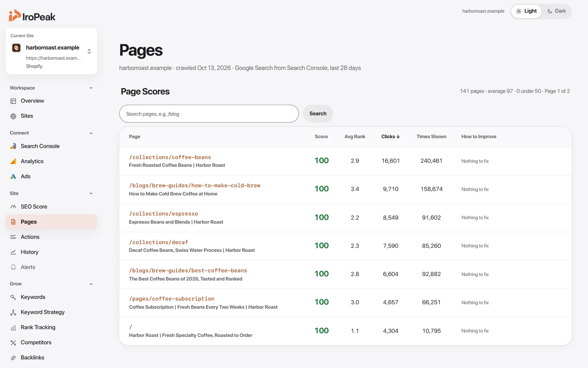
Task: Click the Competitors crossed tools icon
Action: 13,343
